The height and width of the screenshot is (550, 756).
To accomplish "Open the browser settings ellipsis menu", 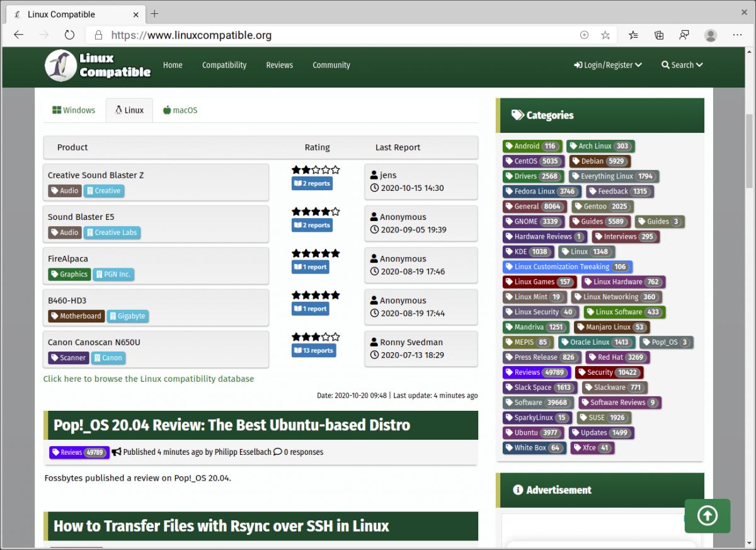I will click(x=737, y=35).
